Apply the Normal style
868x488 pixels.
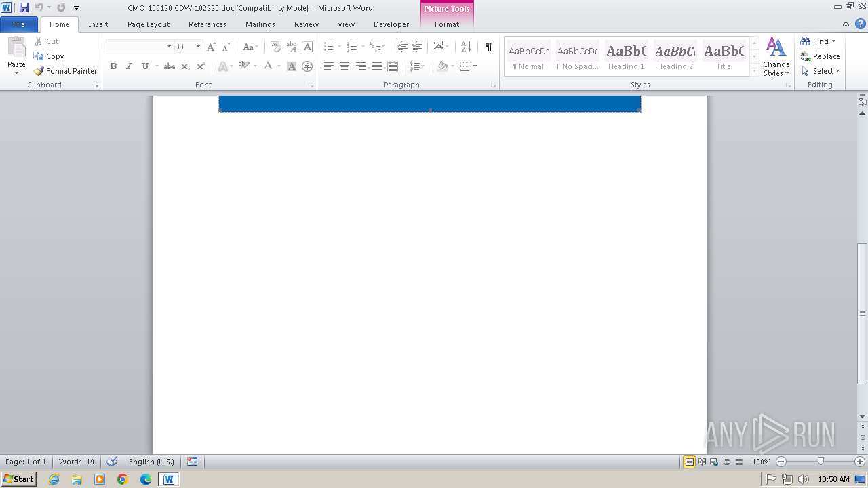coord(528,56)
